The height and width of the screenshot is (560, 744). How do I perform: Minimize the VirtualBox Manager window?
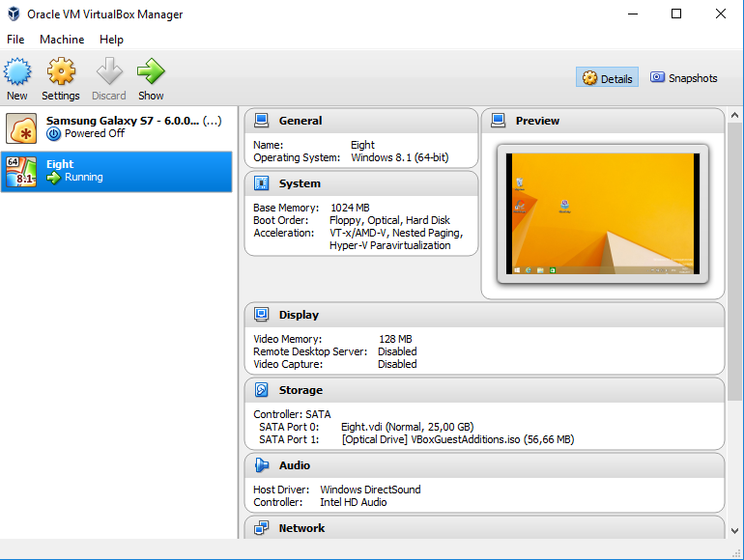coord(633,14)
